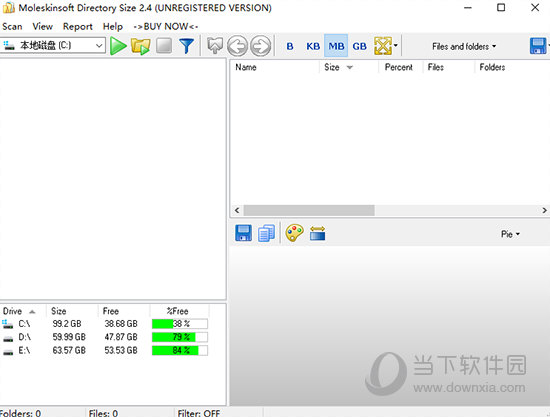Image resolution: width=550 pixels, height=417 pixels.
Task: Show sizes in gigabytes (GB)
Action: tap(360, 46)
